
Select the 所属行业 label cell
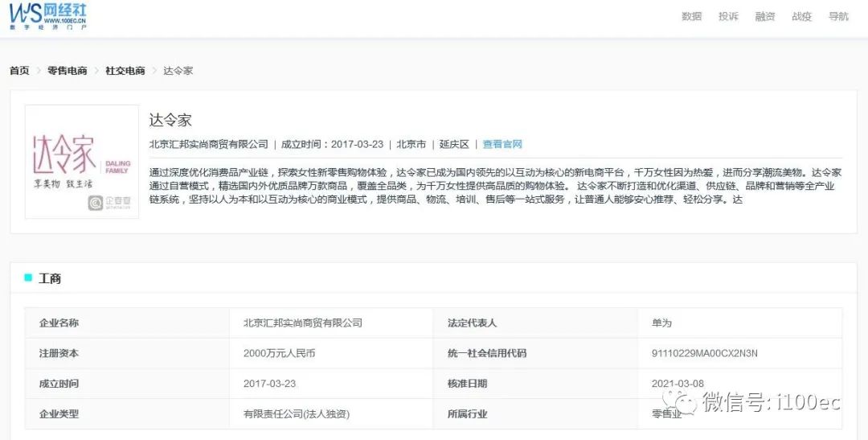tap(535, 414)
